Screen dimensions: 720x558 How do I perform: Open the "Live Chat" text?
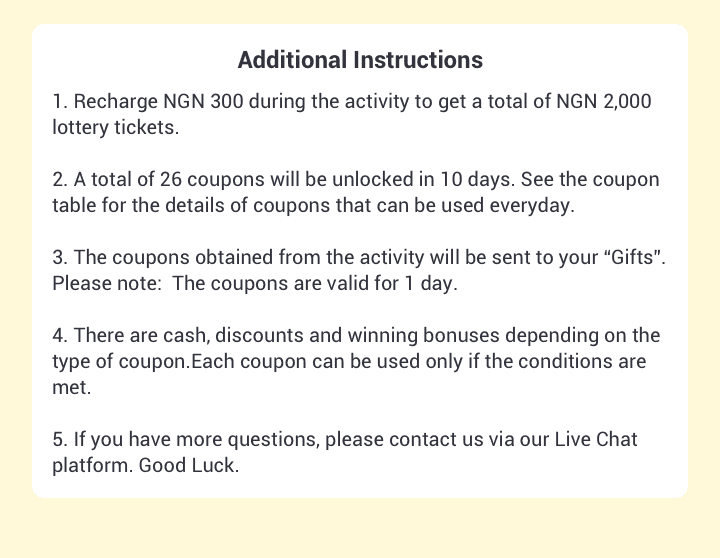coord(595,439)
